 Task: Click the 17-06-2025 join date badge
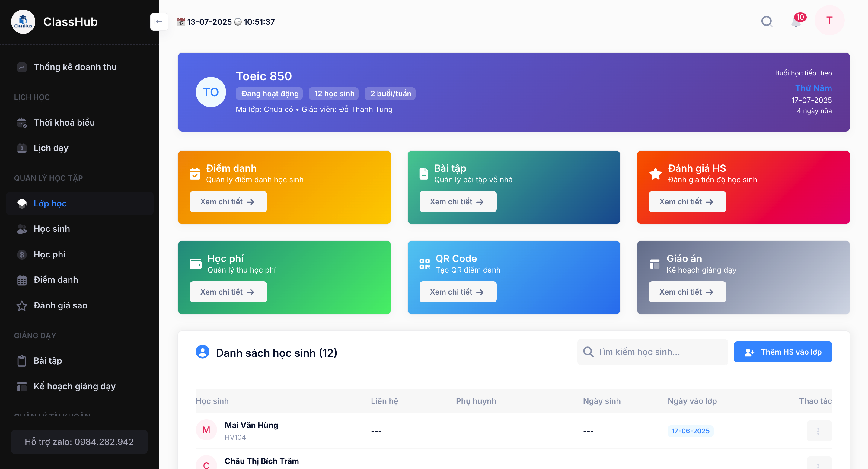[690, 431]
